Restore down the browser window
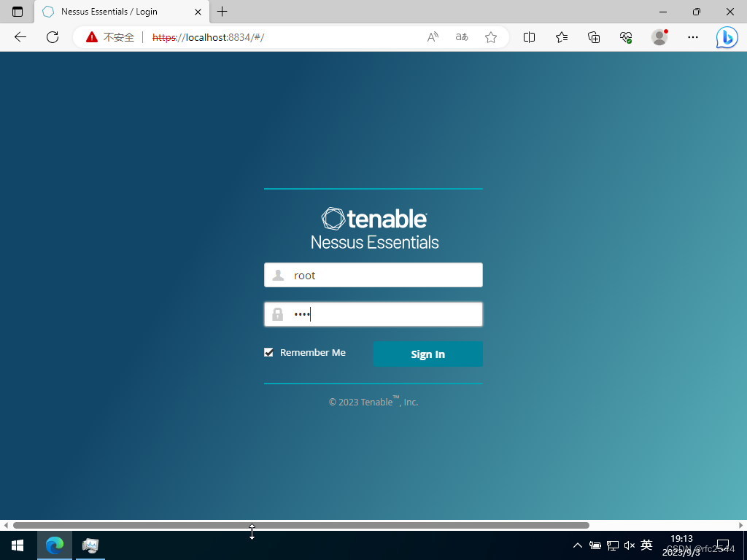Screen dimensions: 747x560 coord(697,12)
